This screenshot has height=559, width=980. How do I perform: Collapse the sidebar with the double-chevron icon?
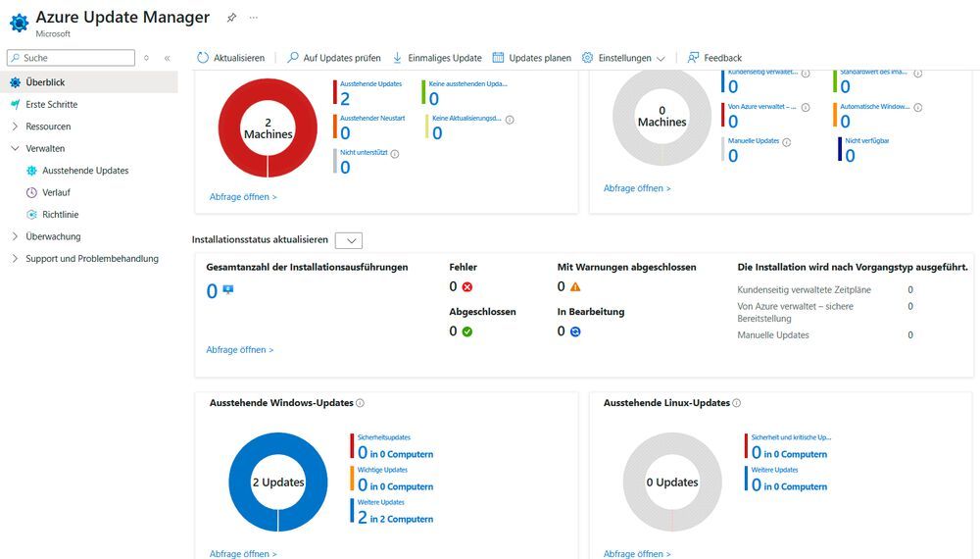click(168, 58)
